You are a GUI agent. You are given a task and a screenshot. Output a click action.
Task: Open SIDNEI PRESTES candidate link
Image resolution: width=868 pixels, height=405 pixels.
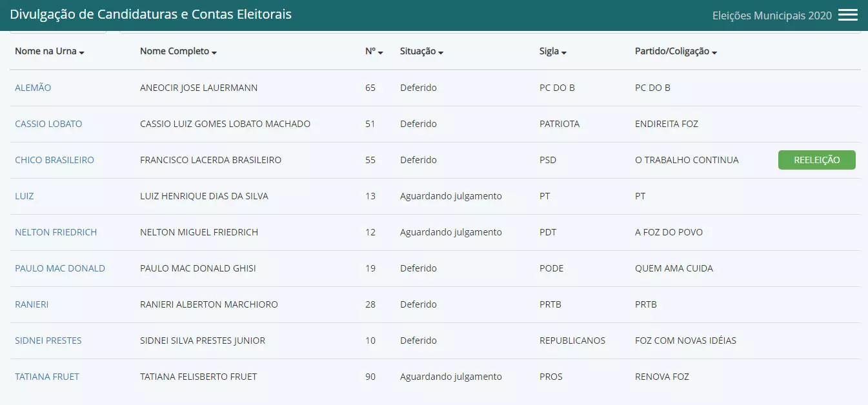(x=48, y=341)
